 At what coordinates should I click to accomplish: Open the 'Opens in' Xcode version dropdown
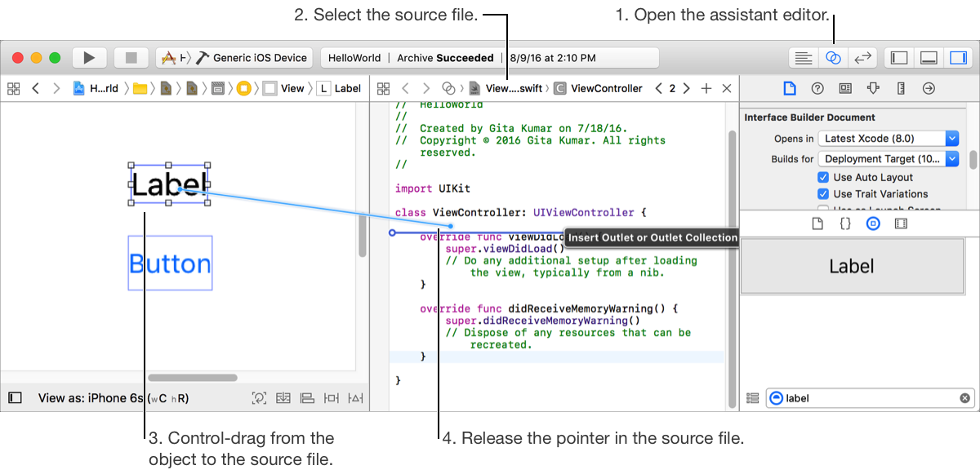889,139
